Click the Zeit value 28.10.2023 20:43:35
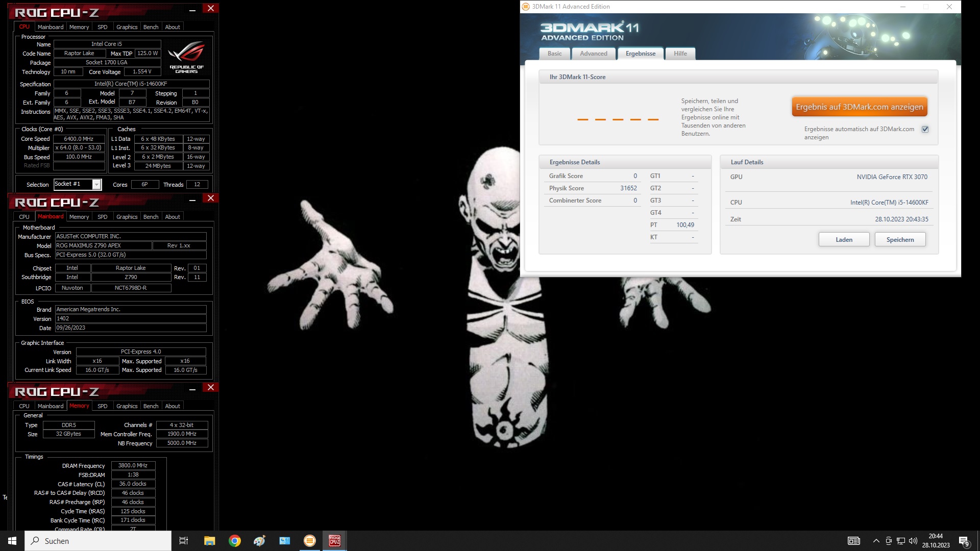 [901, 219]
